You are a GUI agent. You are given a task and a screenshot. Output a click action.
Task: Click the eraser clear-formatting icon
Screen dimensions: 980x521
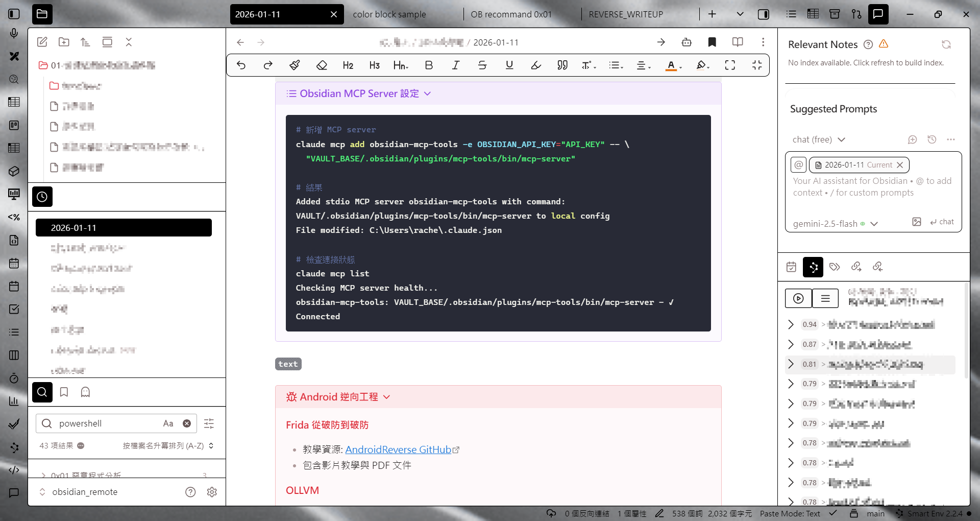(x=322, y=65)
